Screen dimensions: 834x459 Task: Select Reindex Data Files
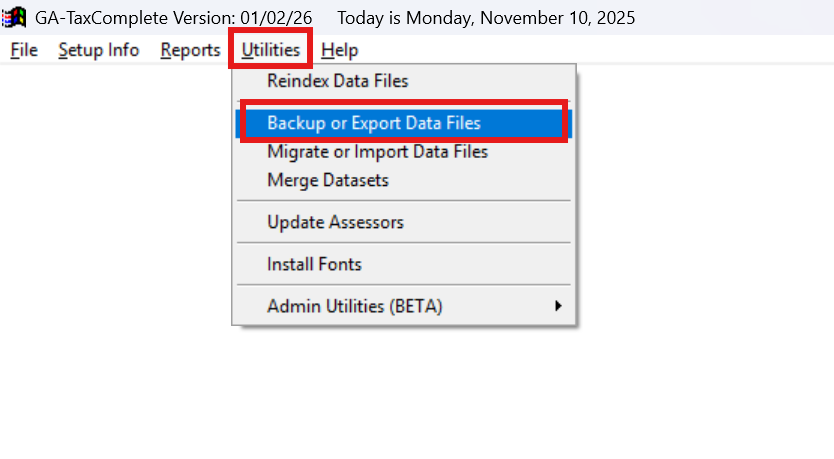click(337, 81)
